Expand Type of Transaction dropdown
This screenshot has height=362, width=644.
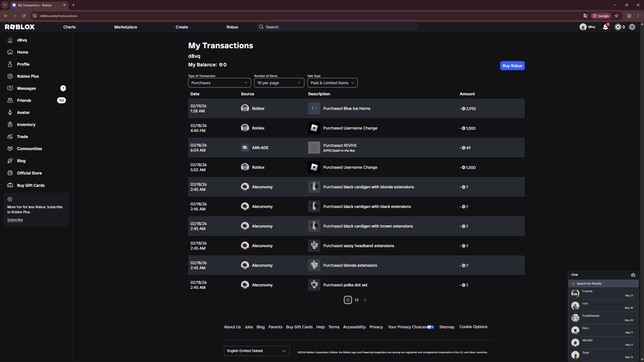[219, 83]
